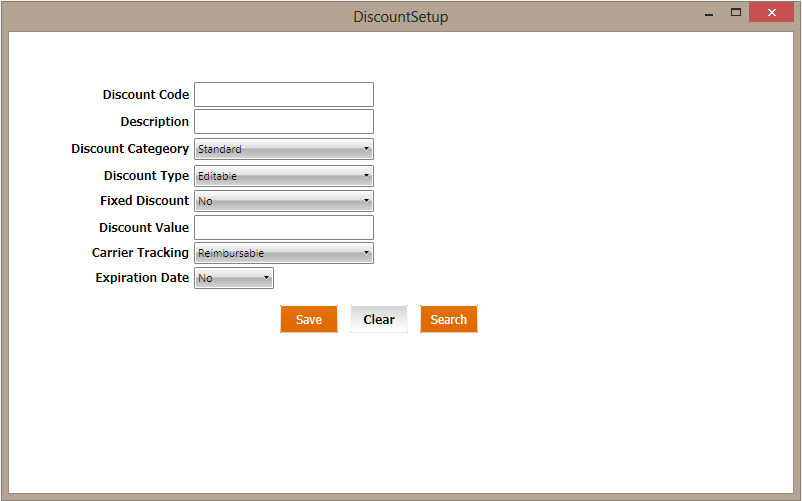
Task: Click the Discount Code input field
Action: click(x=284, y=95)
